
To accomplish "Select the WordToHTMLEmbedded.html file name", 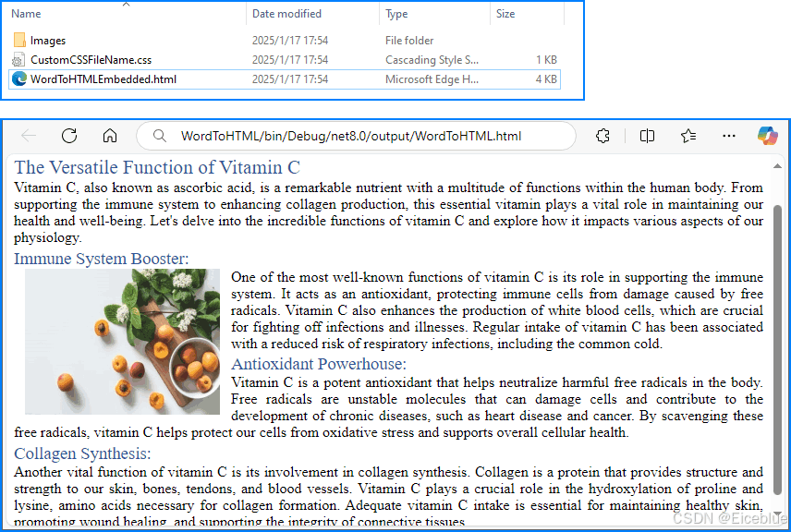I will click(103, 79).
